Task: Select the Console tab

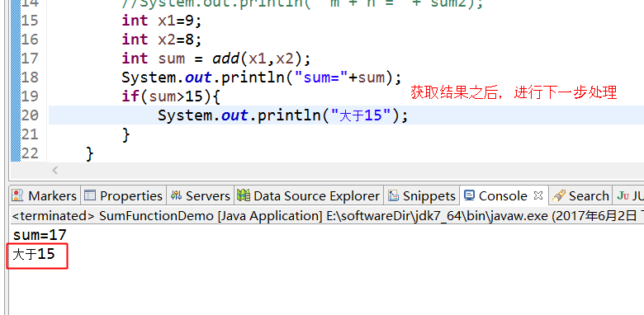Action: click(503, 195)
